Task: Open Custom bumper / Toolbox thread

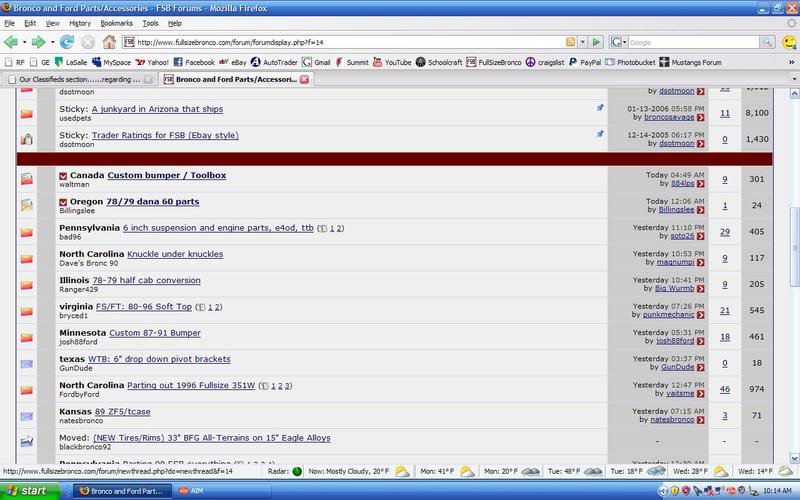Action: pos(167,176)
